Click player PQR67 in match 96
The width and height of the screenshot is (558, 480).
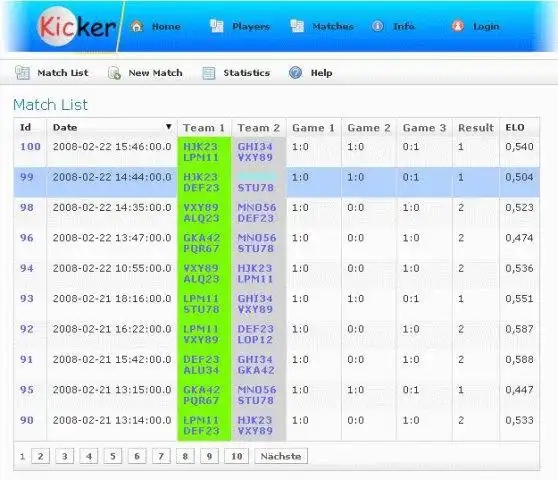201,248
